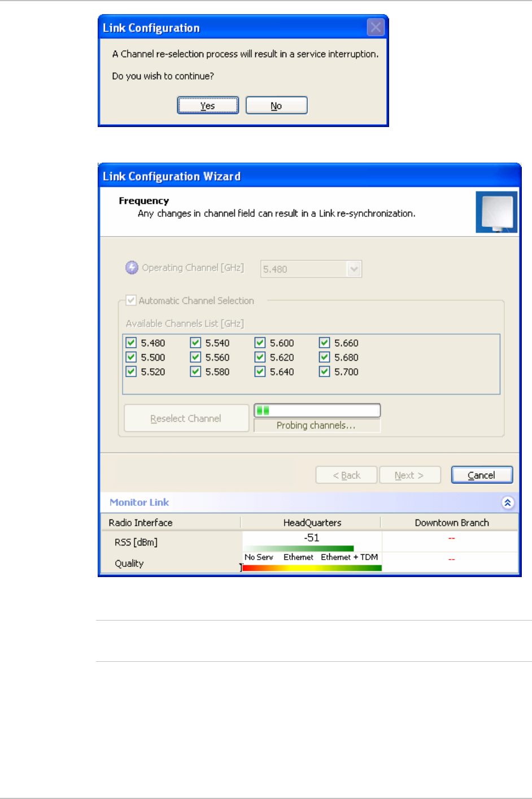Click the Quality row label
Viewport: 532px width, 799px height.
pos(129,564)
